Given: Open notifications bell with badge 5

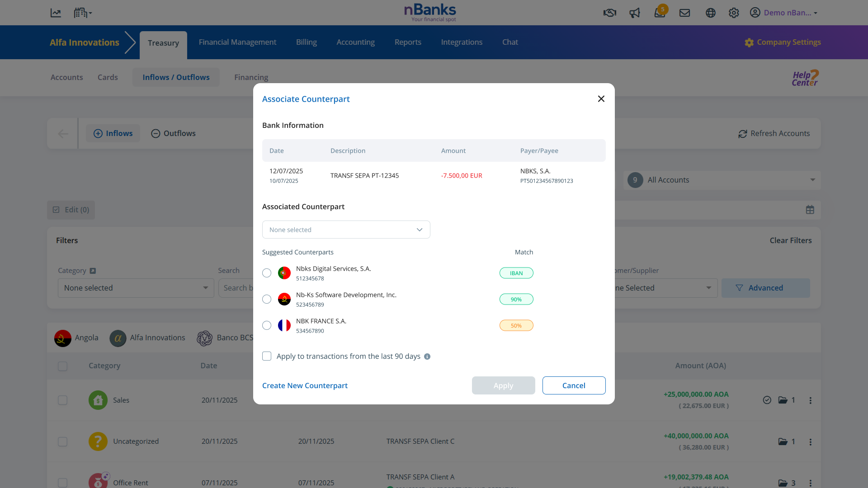Looking at the screenshot, I should [660, 13].
